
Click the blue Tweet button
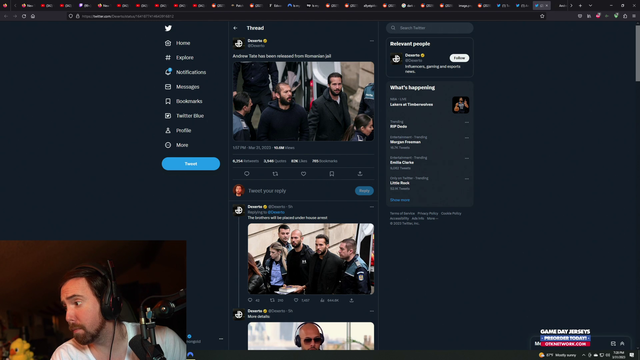[191, 164]
